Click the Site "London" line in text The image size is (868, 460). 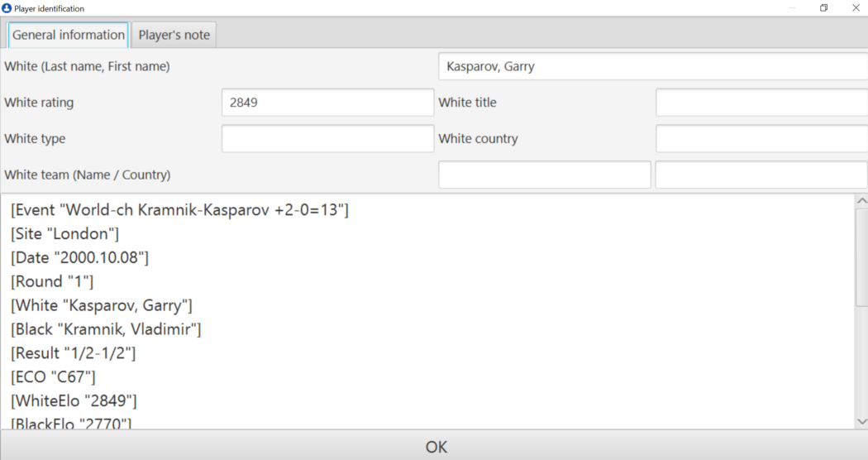point(65,234)
